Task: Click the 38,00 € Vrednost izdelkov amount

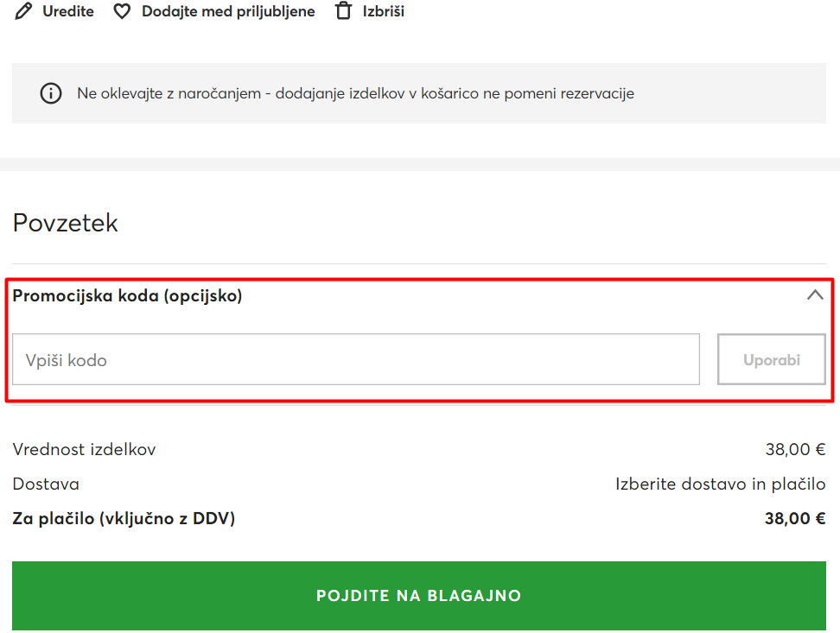Action: pos(796,449)
